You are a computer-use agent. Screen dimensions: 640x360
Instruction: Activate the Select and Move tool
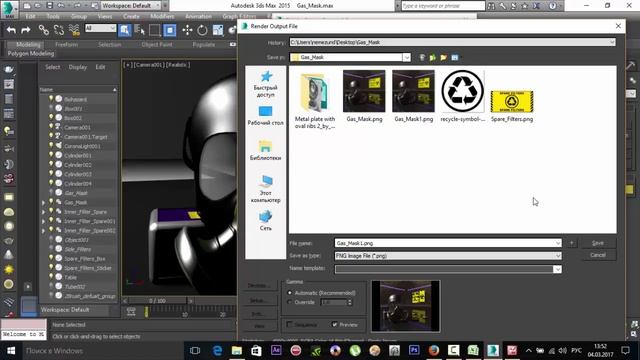pyautogui.click(x=187, y=30)
